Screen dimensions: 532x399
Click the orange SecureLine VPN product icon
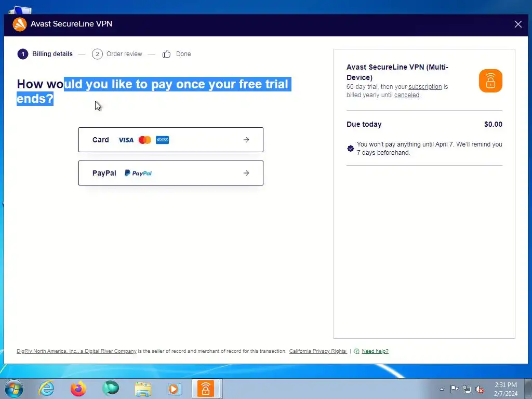[490, 81]
